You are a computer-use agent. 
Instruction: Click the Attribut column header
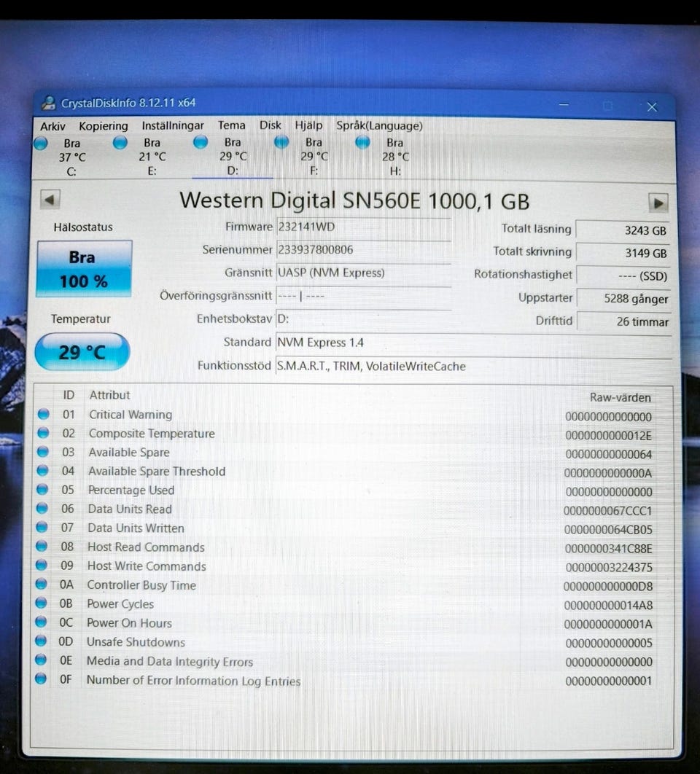[x=109, y=395]
